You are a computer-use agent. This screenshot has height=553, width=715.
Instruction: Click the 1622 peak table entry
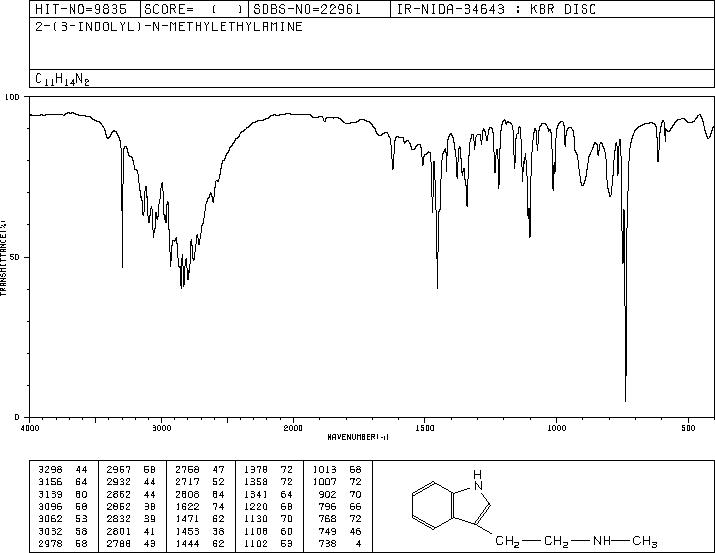[x=200, y=506]
